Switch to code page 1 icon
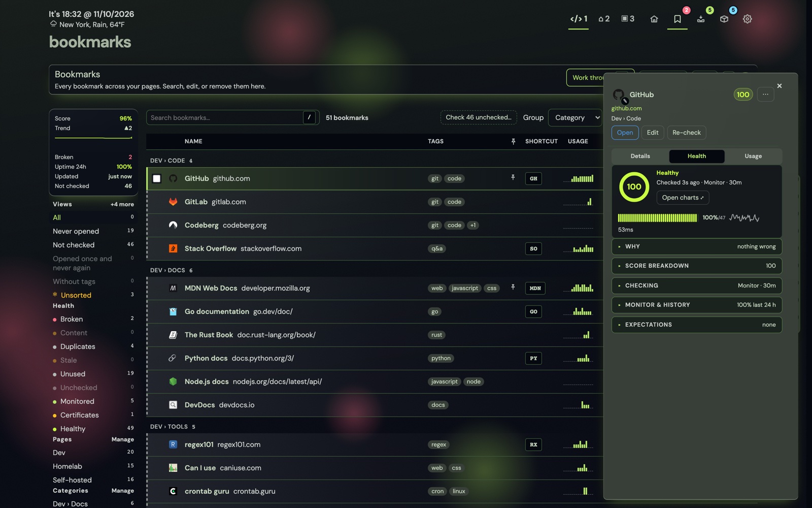812x508 pixels. click(579, 19)
